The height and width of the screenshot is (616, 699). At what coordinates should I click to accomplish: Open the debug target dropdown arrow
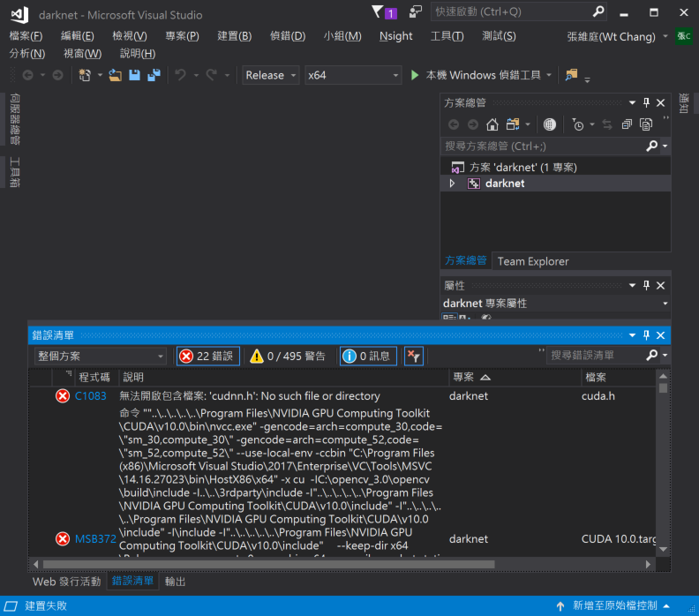pyautogui.click(x=549, y=75)
